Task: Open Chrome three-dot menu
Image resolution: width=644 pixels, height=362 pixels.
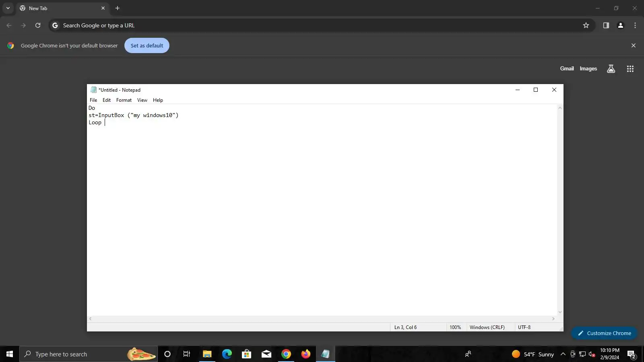Action: [x=635, y=25]
